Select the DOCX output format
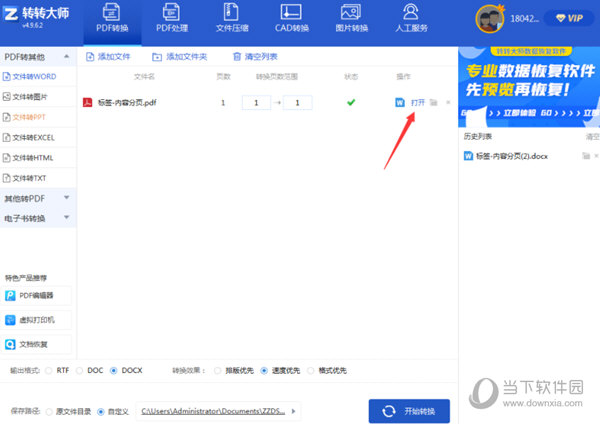This screenshot has height=424, width=600. 113,370
